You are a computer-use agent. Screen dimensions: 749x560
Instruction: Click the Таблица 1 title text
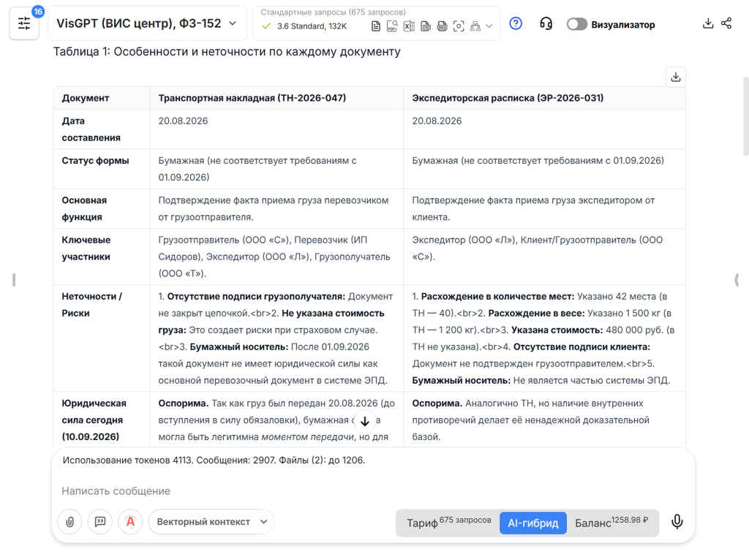click(227, 52)
